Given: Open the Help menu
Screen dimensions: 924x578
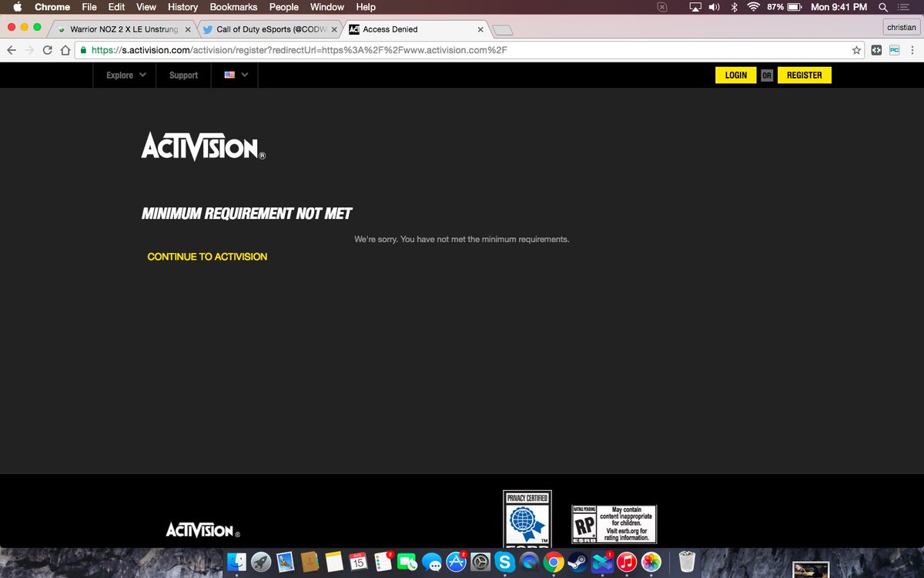Looking at the screenshot, I should [x=366, y=7].
